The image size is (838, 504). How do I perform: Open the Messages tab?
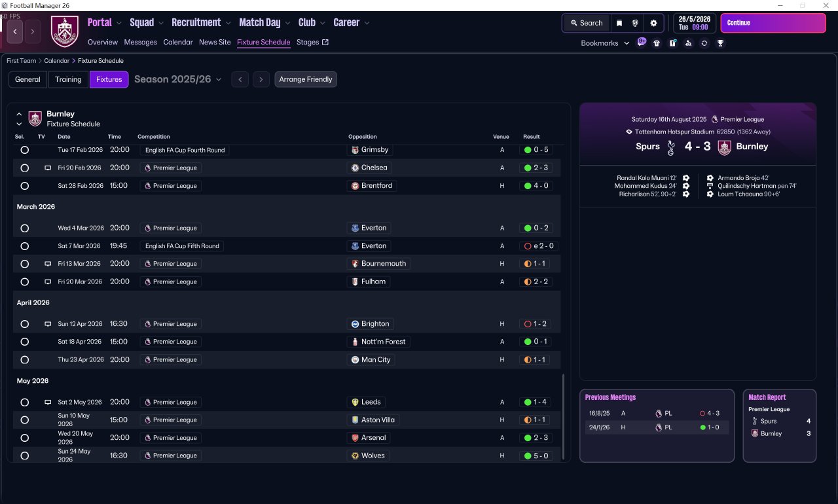click(140, 43)
